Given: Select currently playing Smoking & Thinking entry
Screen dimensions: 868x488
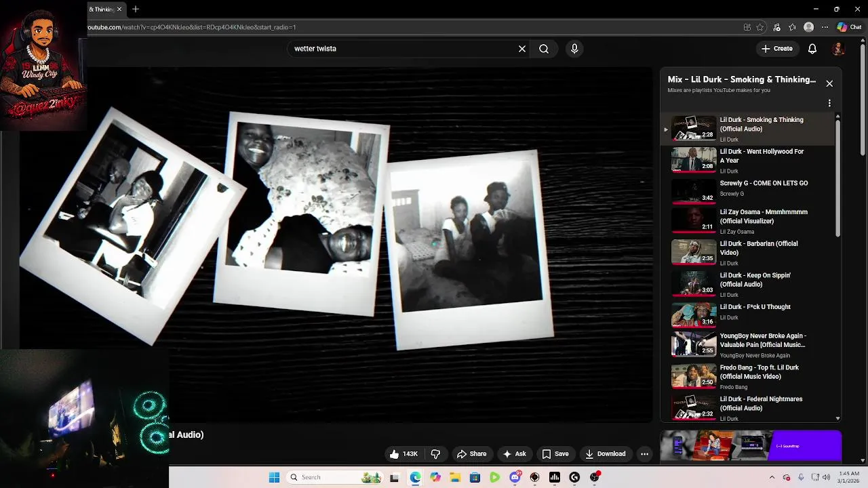Looking at the screenshot, I should (749, 129).
